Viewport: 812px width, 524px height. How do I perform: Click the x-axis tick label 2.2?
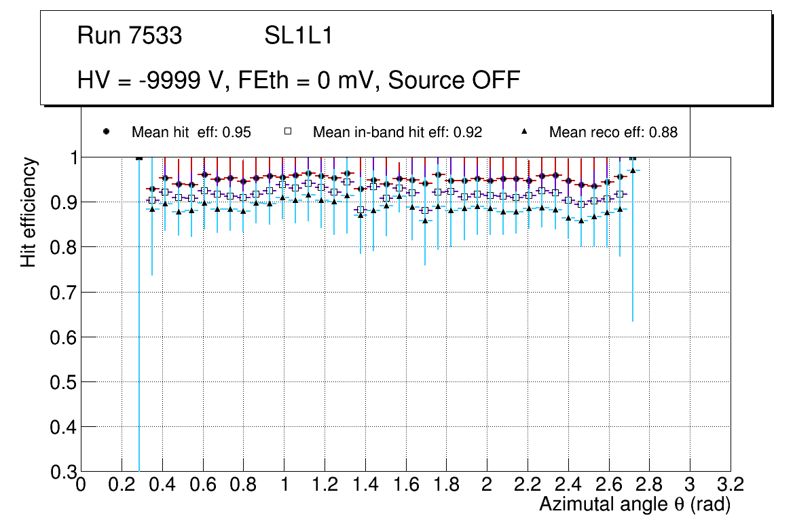pyautogui.click(x=528, y=485)
